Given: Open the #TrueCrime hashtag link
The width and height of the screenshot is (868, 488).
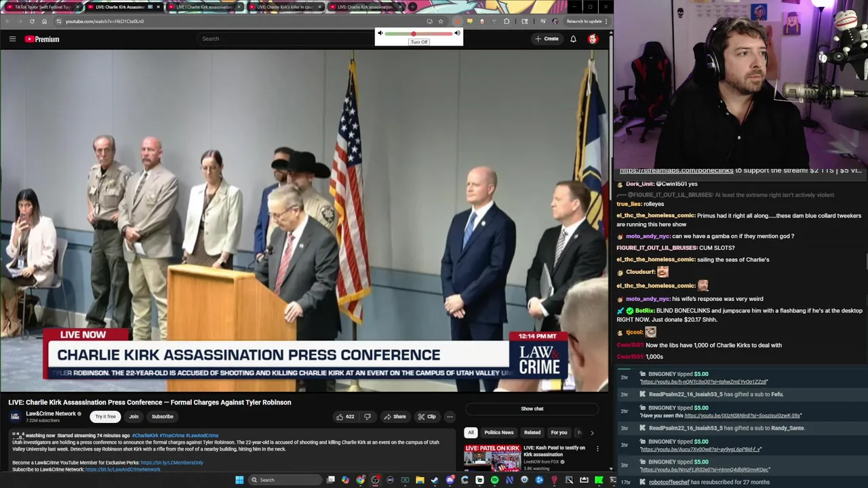Looking at the screenshot, I should [x=172, y=435].
